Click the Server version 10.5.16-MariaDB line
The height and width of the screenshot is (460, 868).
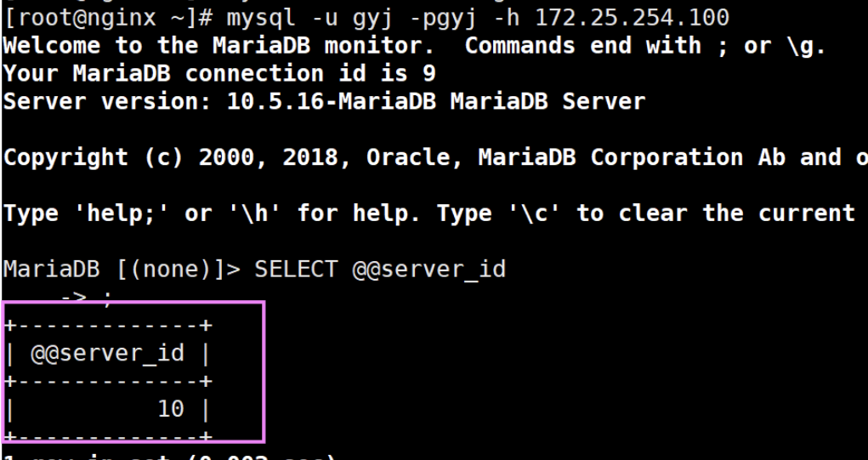325,101
